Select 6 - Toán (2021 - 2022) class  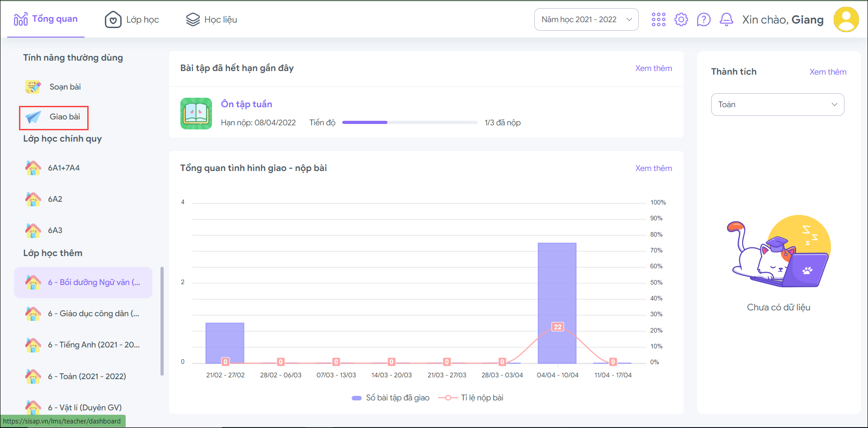87,376
